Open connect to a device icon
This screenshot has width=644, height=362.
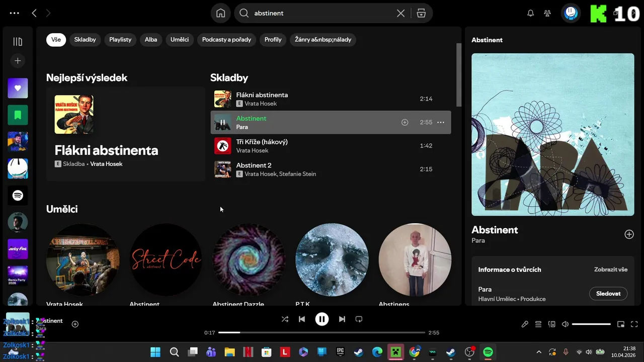click(x=551, y=324)
